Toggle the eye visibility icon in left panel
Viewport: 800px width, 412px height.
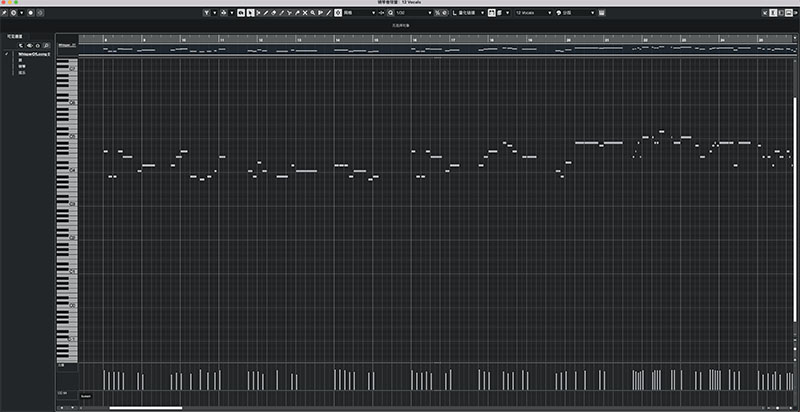click(x=29, y=45)
